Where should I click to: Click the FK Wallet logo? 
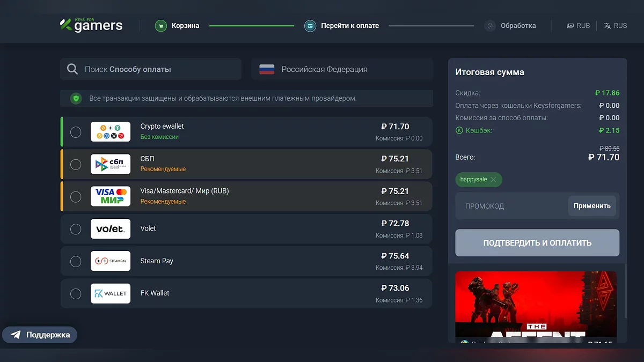click(x=111, y=293)
